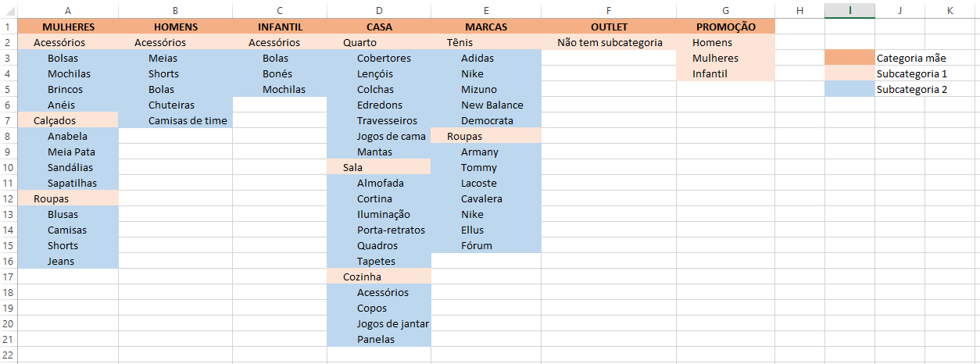980x364 pixels.
Task: Select the row 10 header
Action: [x=7, y=167]
